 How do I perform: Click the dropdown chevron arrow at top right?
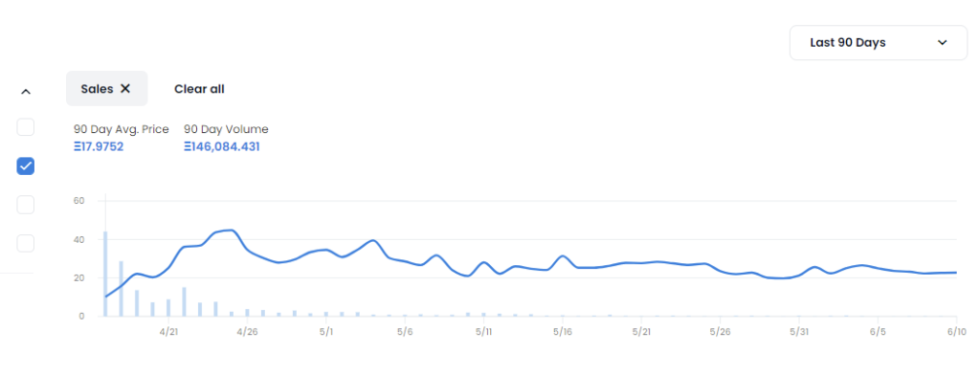[x=943, y=42]
